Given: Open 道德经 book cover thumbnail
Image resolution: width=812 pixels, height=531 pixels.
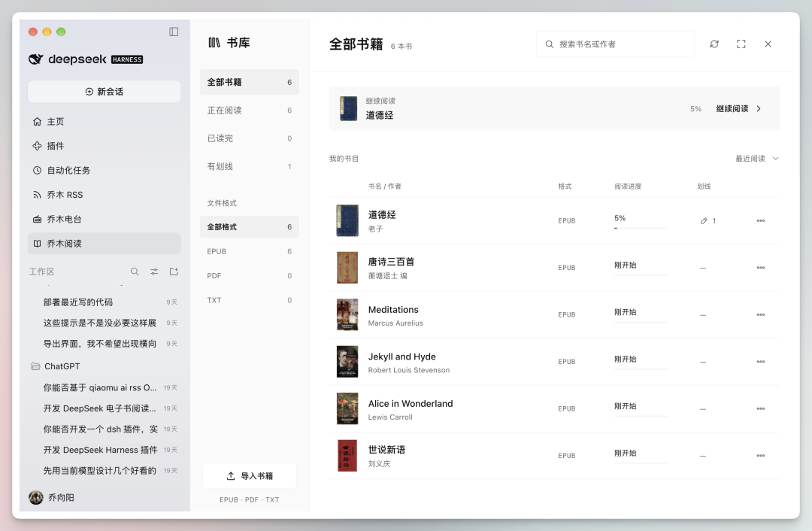Looking at the screenshot, I should tap(347, 220).
